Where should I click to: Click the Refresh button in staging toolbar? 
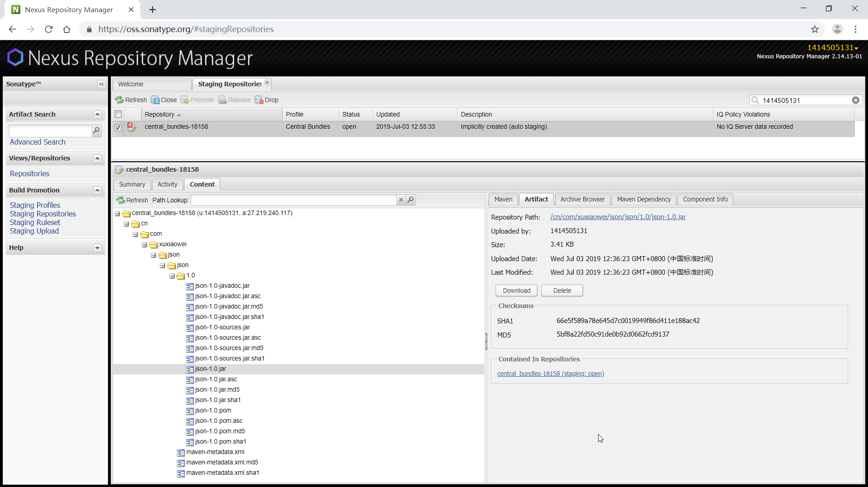point(131,100)
